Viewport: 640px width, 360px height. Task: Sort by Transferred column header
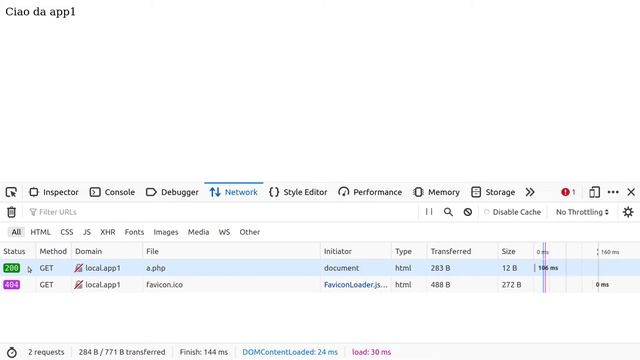[462, 251]
